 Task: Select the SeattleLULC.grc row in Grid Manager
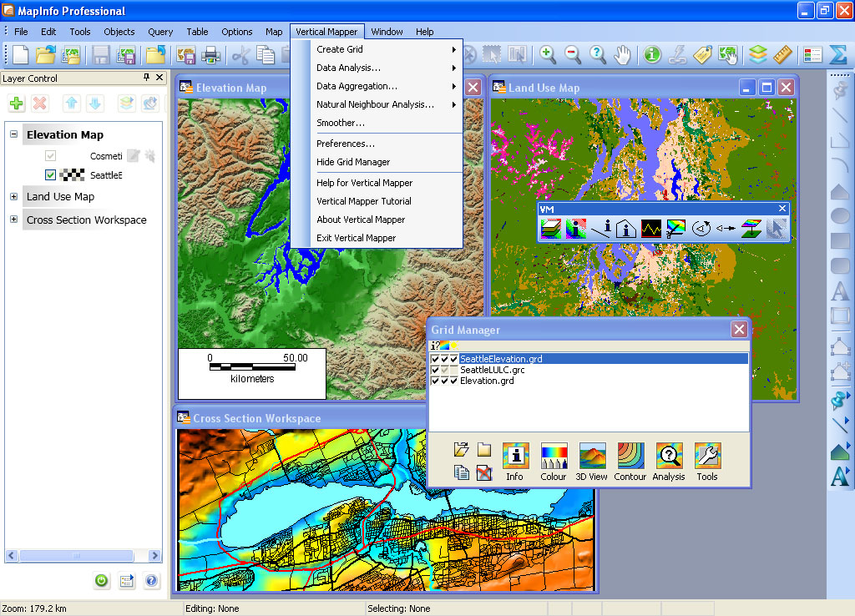coord(589,370)
